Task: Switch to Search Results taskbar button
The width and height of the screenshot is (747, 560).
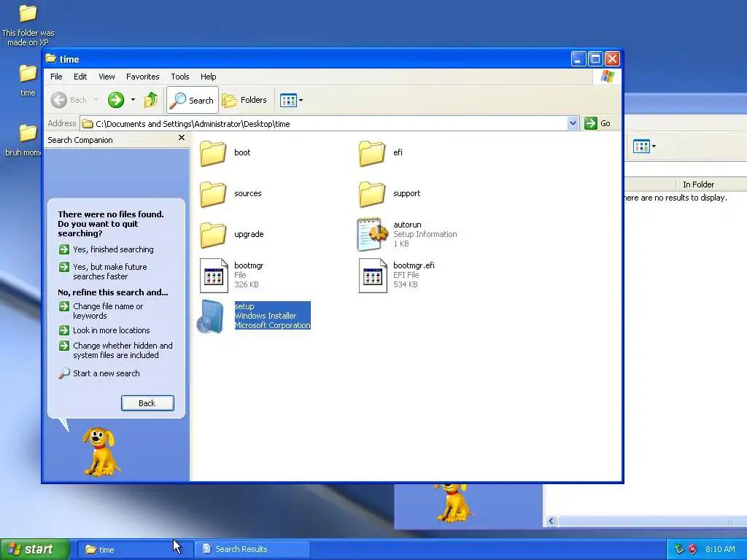Action: point(252,550)
